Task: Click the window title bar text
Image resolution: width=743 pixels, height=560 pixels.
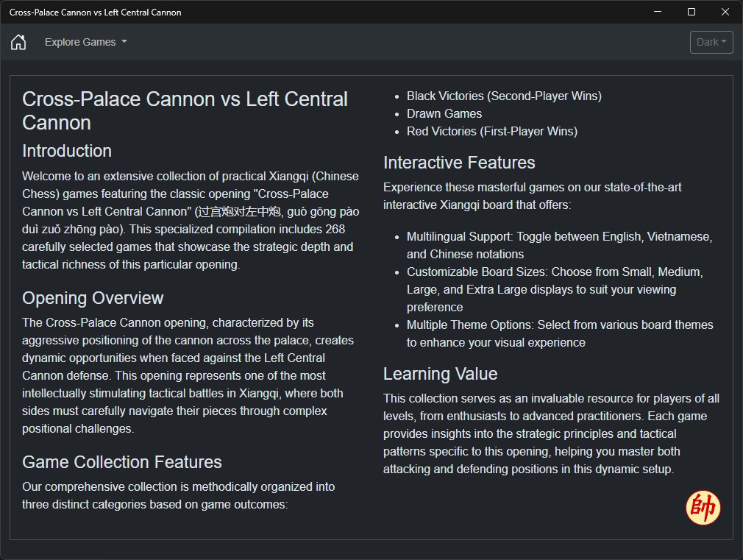Action: click(95, 13)
